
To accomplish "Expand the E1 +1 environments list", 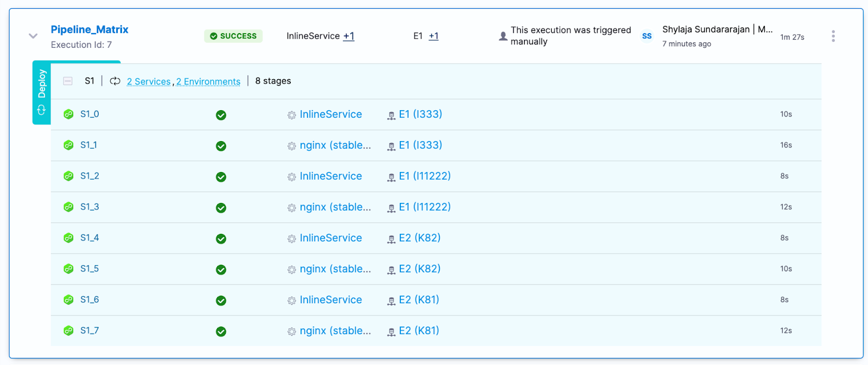I will click(x=433, y=36).
